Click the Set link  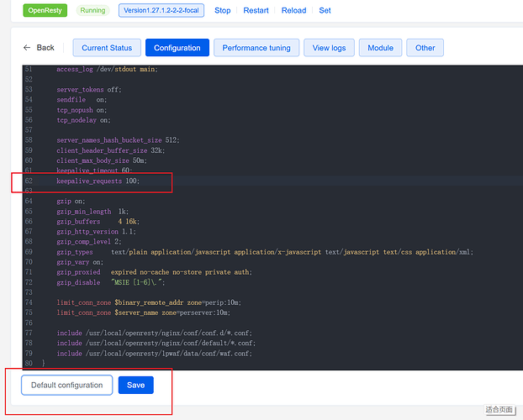[325, 10]
